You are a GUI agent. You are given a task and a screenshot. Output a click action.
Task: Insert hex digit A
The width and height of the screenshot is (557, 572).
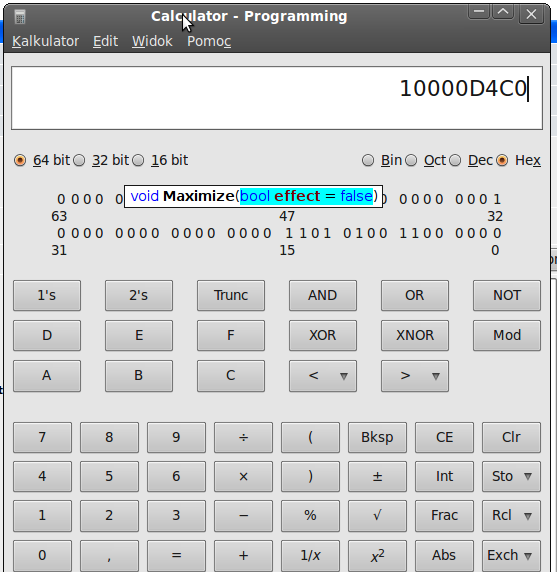[47, 376]
